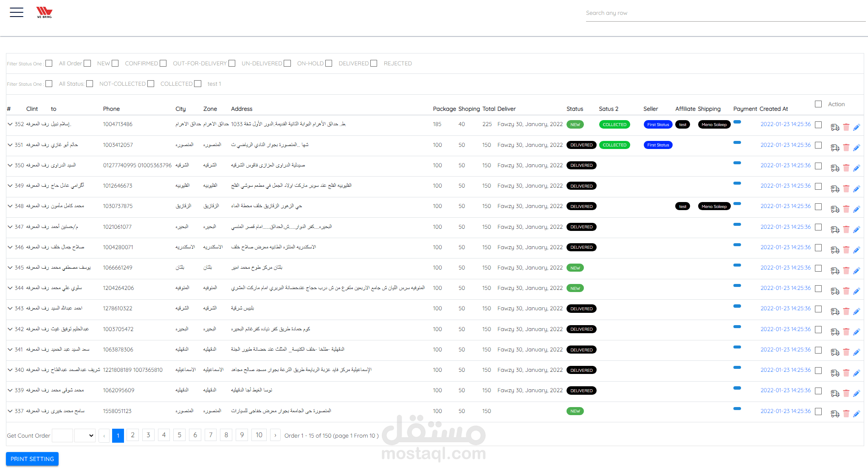Edit order 345 with the pencil icon
The image size is (868, 472).
tap(857, 270)
